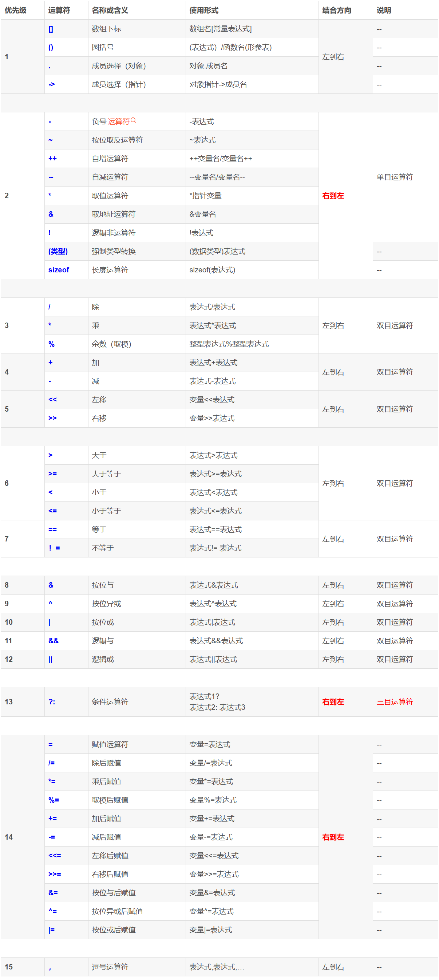Click the 小于等于 name cell

point(137,511)
